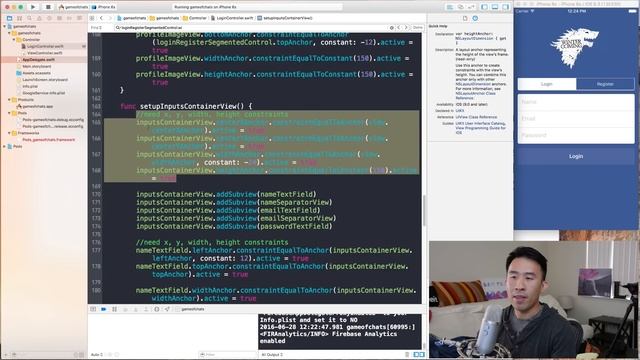Toggle the variables view pane
Viewport: 640px width, 360px height.
pyautogui.click(x=416, y=354)
